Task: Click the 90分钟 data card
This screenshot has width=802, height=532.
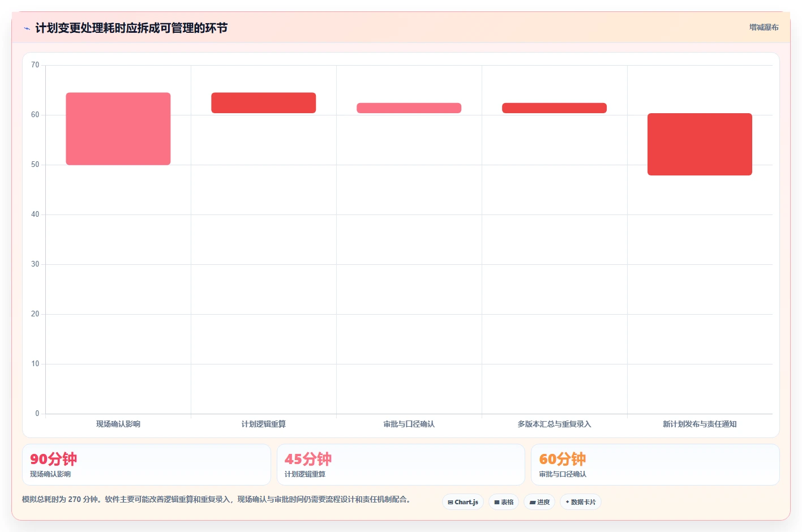Action: [147, 465]
